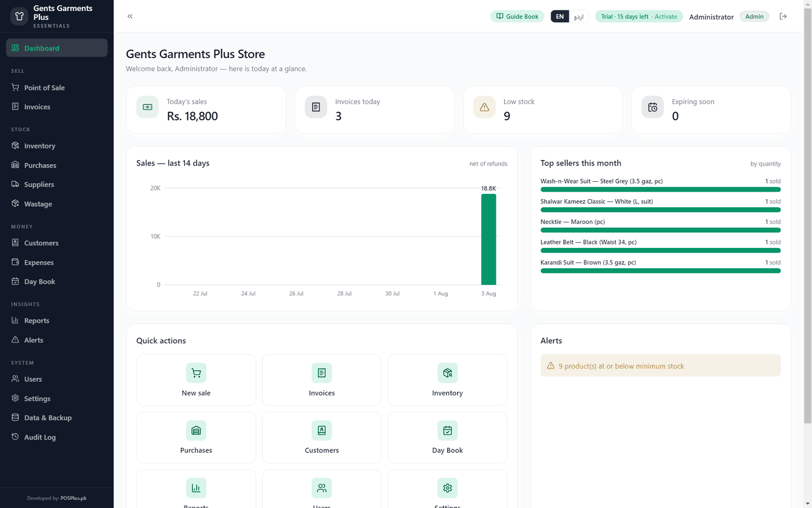This screenshot has height=508, width=812.
Task: Open Invoices text in the sidebar
Action: (37, 107)
